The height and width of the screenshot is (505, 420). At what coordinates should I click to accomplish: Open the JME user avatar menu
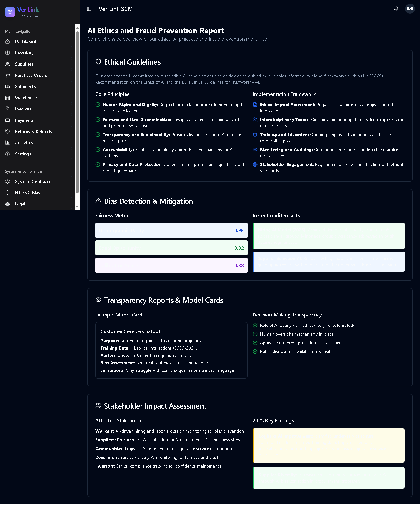pos(410,9)
